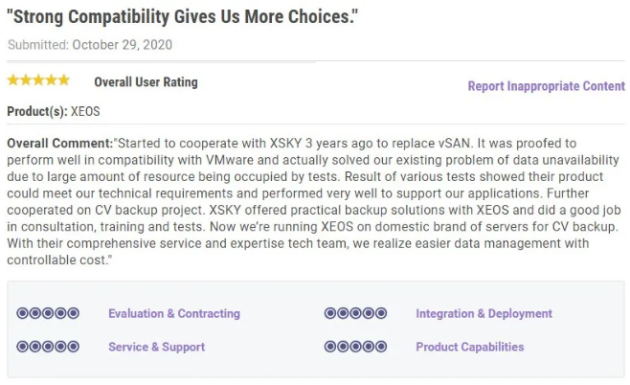The height and width of the screenshot is (385, 630).
Task: Open the Evaluation & Contracting link
Action: click(x=174, y=313)
